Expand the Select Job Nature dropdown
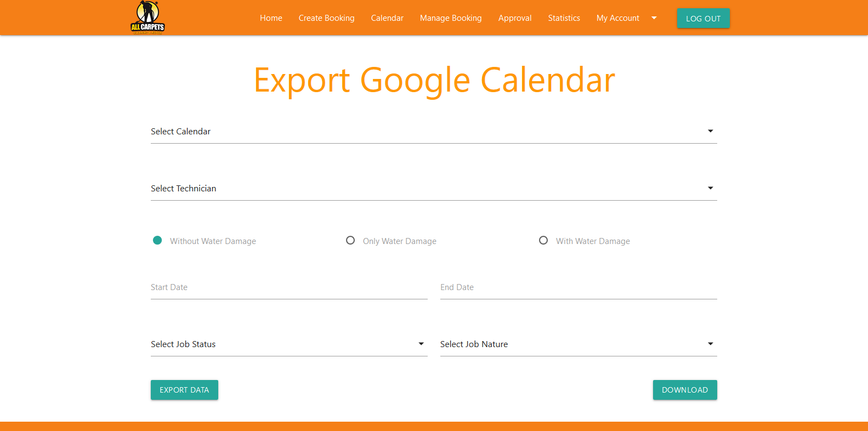Screen dimensions: 868x431 click(578, 344)
